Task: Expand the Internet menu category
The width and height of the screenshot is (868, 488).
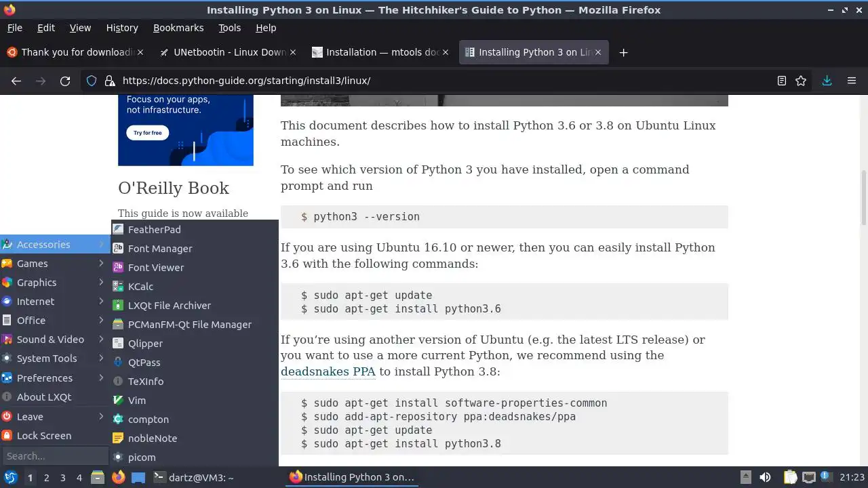Action: point(55,301)
